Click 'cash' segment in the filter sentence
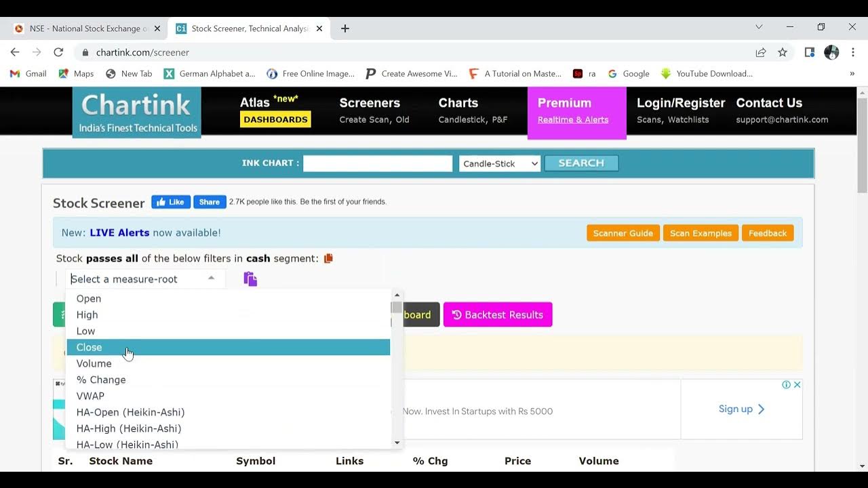This screenshot has height=488, width=868. (258, 258)
